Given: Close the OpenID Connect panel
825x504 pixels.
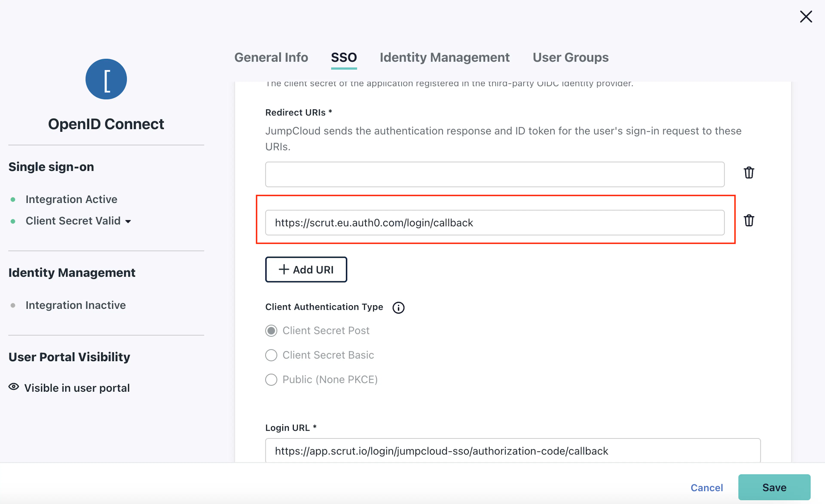Looking at the screenshot, I should click(806, 16).
